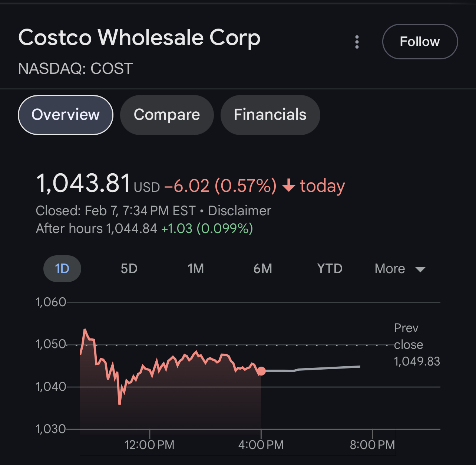Open the Financials tab
Screen dimensions: 476x465
[270, 115]
